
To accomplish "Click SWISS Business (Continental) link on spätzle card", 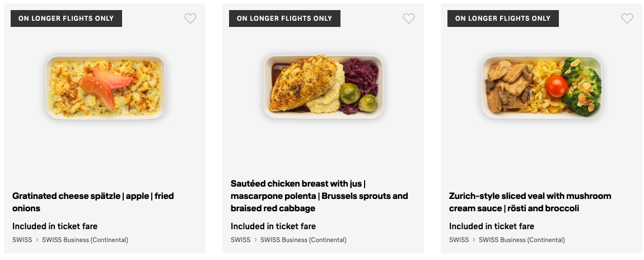I will tap(85, 240).
